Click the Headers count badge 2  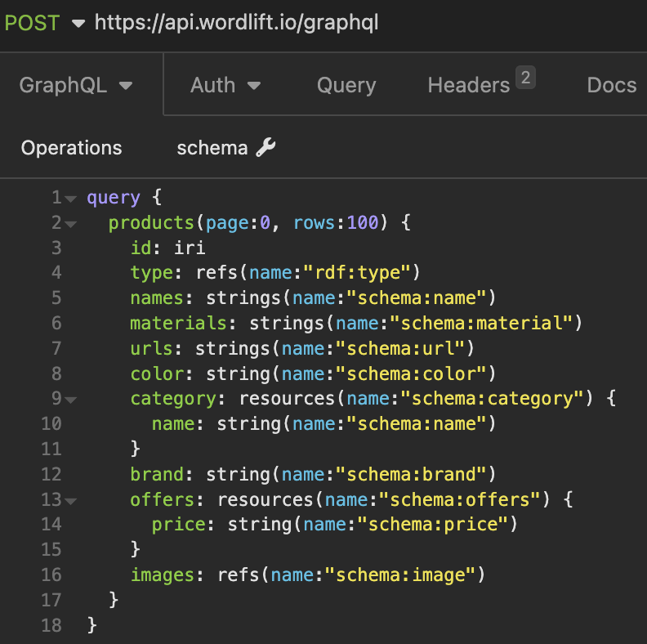click(x=525, y=77)
